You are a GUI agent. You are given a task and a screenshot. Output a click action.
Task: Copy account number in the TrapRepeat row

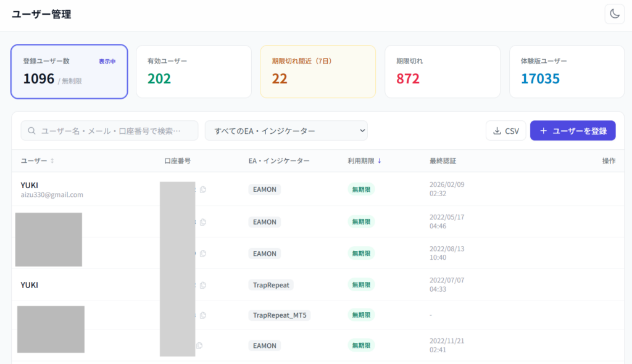click(203, 285)
